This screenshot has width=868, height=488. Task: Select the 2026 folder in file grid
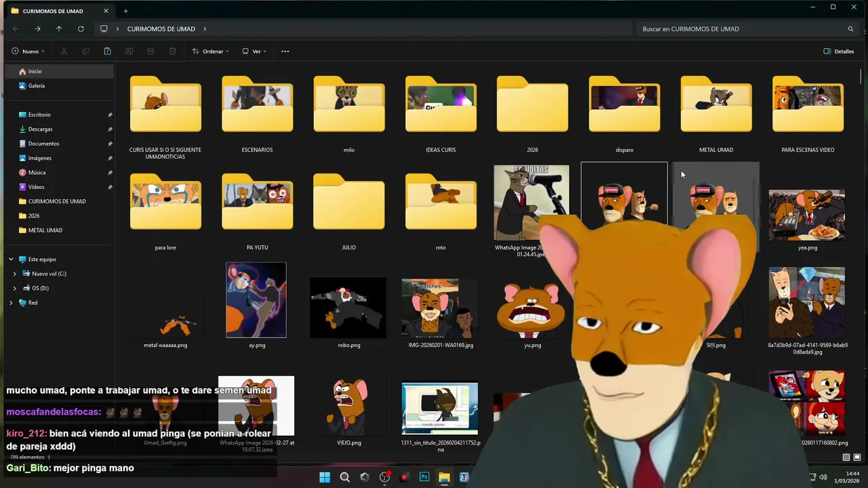532,114
